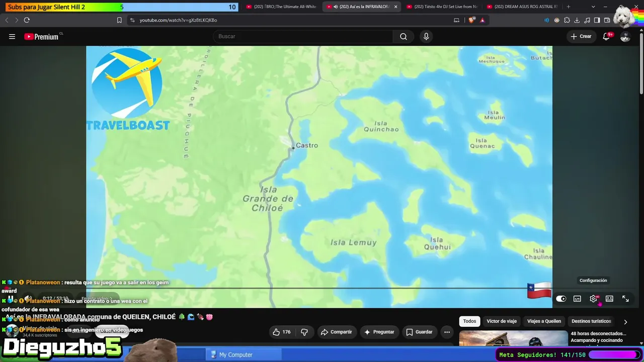This screenshot has width=644, height=362.
Task: Bookmark this page in address bar
Action: click(x=119, y=20)
